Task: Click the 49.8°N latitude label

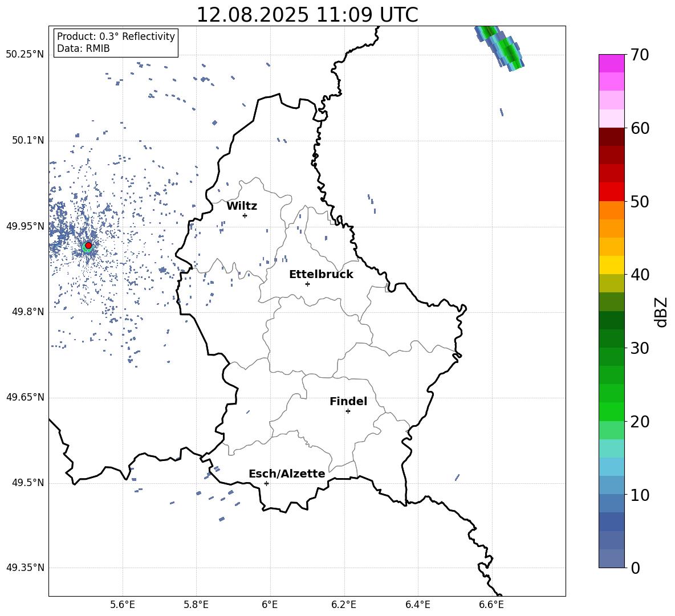Action: (x=27, y=312)
